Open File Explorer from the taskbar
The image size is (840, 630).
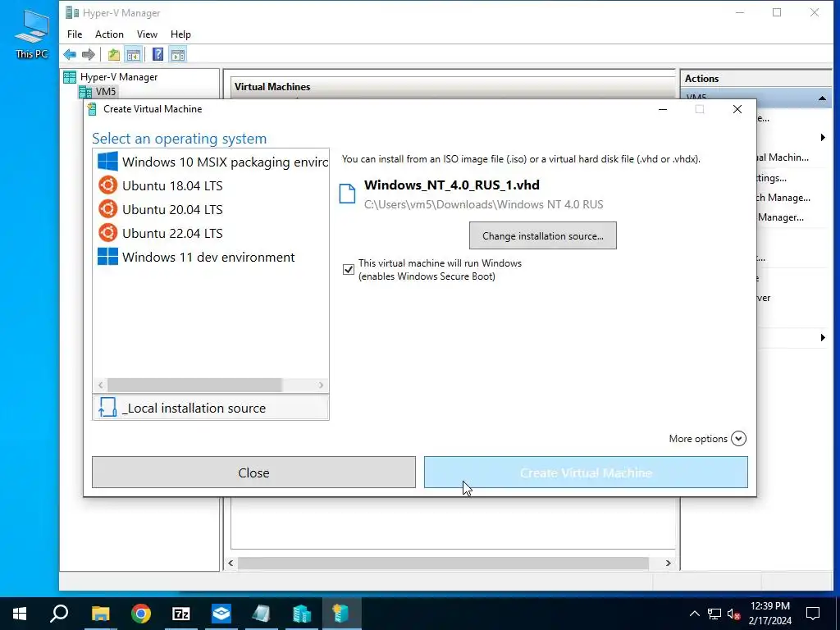tap(100, 614)
